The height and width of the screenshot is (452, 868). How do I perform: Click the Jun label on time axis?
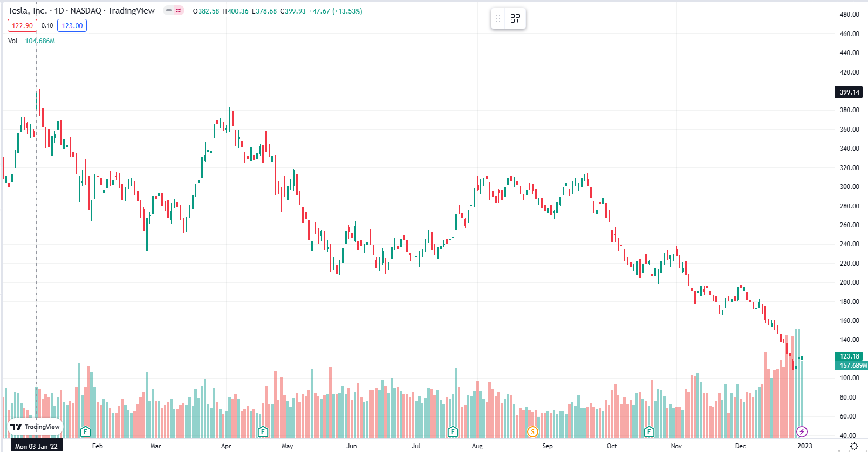click(351, 446)
